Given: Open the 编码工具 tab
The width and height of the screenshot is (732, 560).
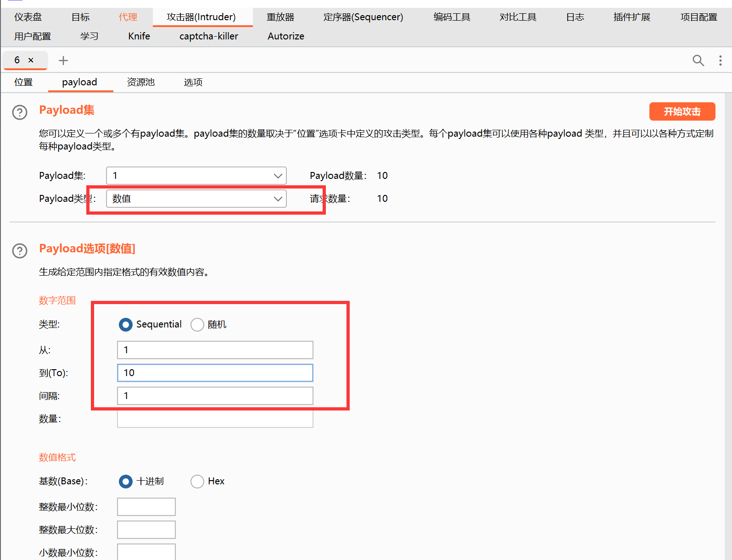Looking at the screenshot, I should (x=452, y=17).
